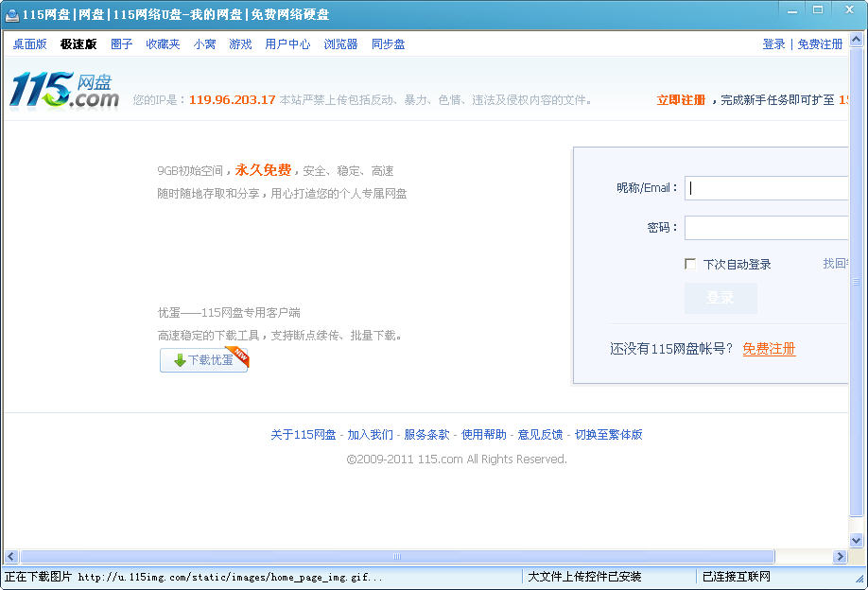Image resolution: width=868 pixels, height=590 pixels.
Task: Click the 登录 button in login box
Action: pos(720,299)
